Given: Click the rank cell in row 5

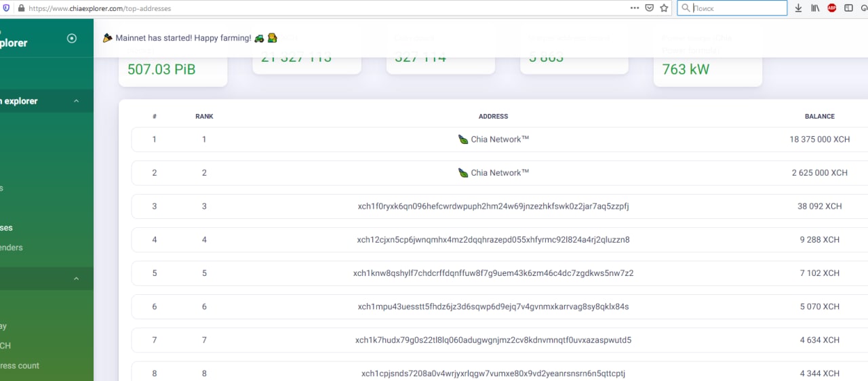Looking at the screenshot, I should pos(204,273).
